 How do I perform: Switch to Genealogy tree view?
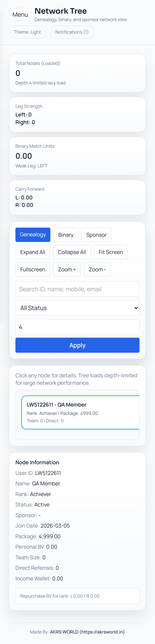33,235
